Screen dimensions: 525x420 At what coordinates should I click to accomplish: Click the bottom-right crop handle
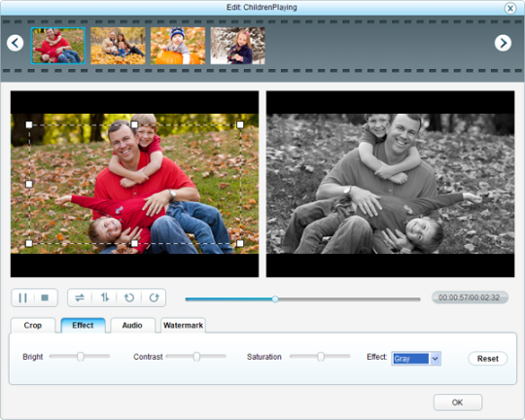240,243
